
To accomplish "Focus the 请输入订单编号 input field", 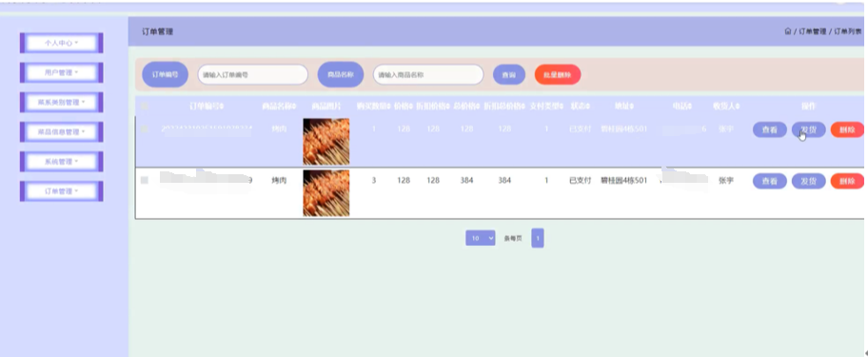I will tap(253, 74).
